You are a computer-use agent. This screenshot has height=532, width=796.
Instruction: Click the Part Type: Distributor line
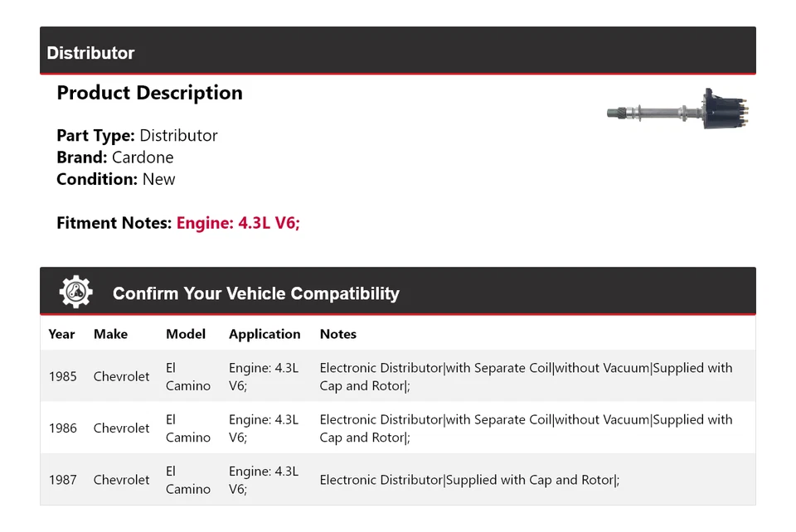tap(137, 135)
